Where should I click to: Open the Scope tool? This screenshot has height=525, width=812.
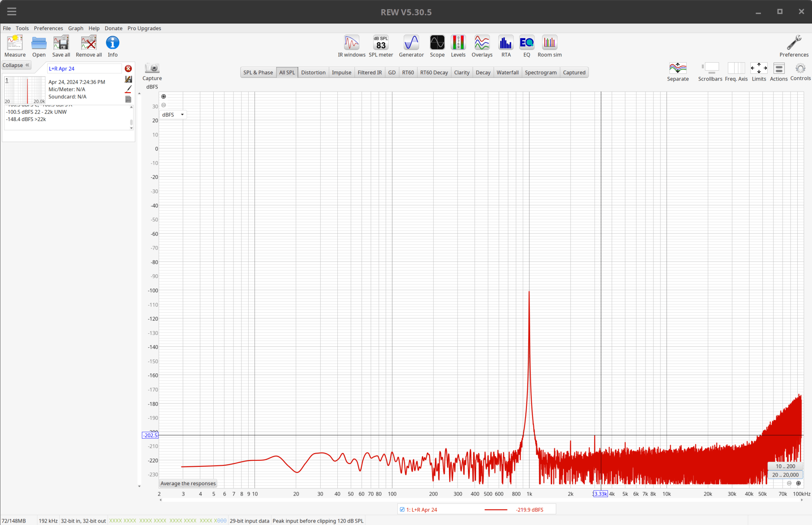click(x=437, y=46)
